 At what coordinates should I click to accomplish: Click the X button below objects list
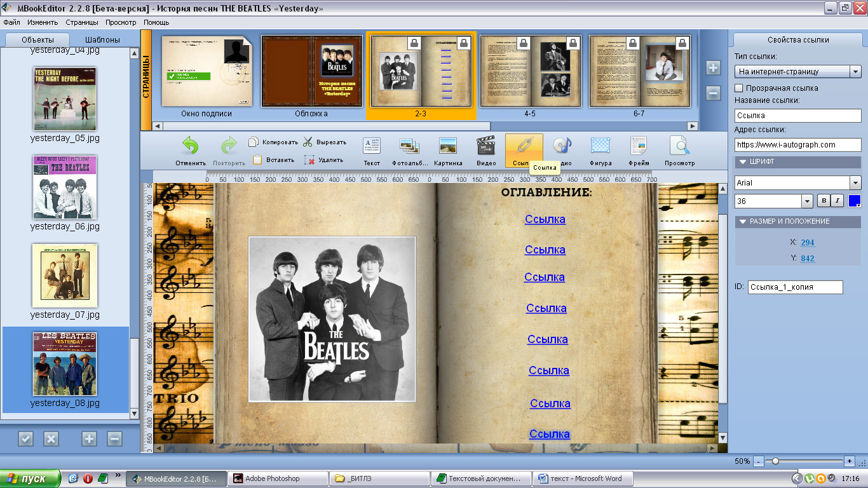coord(51,438)
